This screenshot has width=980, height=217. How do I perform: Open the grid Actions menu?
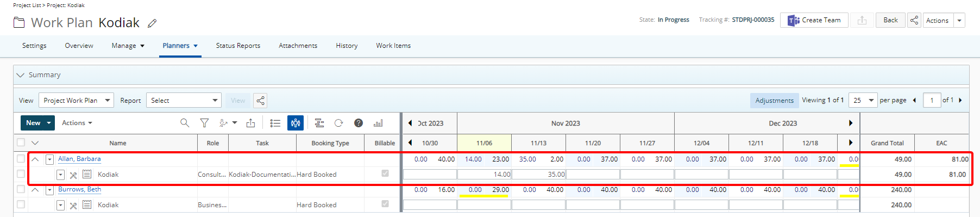pyautogui.click(x=77, y=123)
